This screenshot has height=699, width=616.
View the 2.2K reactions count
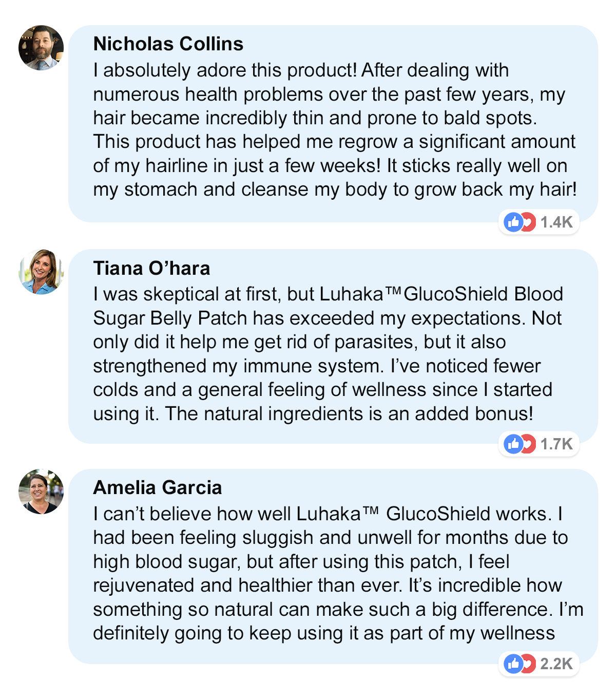point(556,664)
